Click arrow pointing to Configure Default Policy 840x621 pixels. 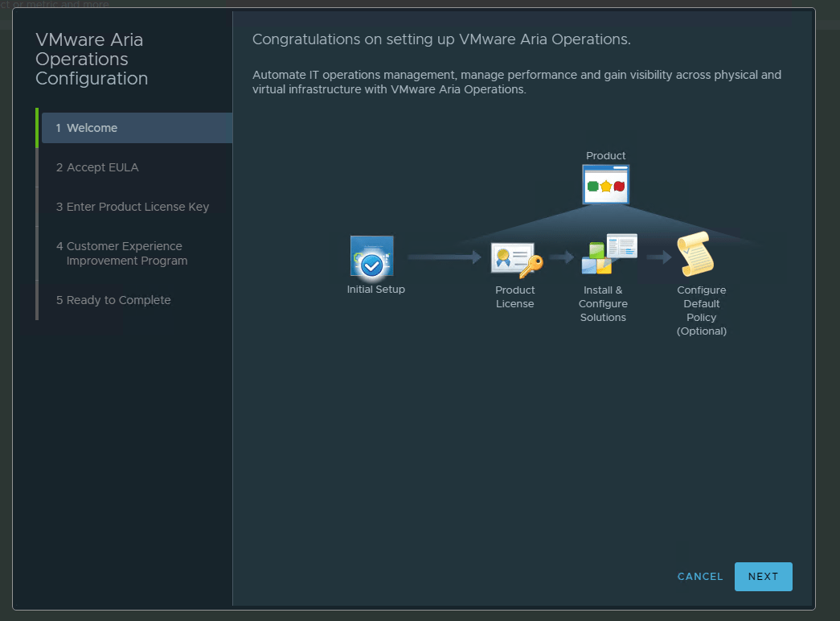click(659, 257)
